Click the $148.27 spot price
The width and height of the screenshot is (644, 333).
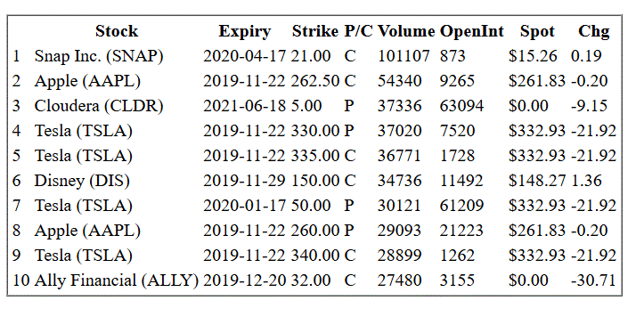(537, 181)
